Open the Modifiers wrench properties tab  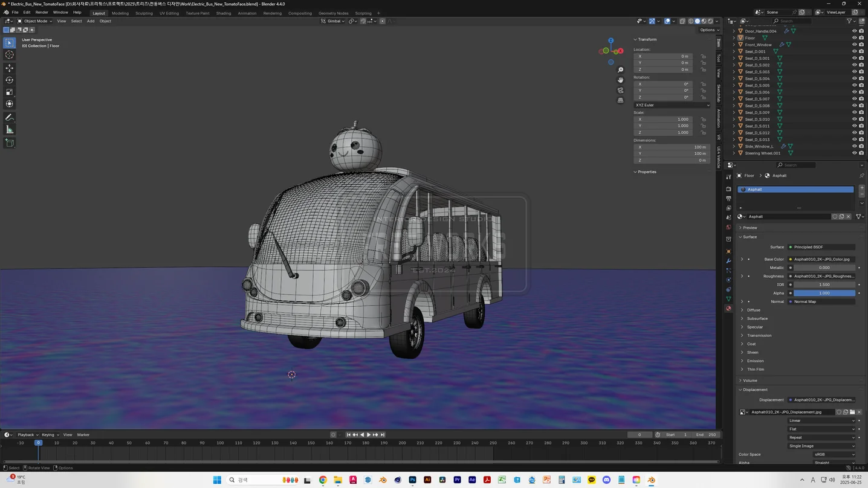[728, 261]
